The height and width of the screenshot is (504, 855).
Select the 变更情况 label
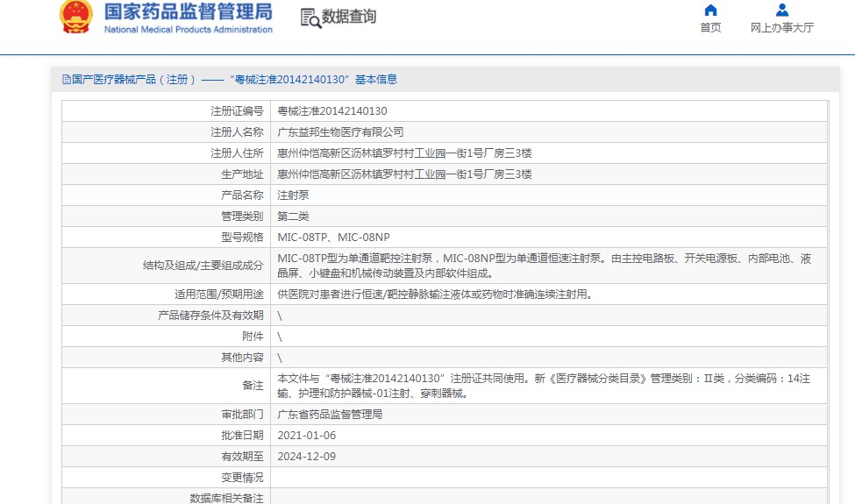click(x=242, y=478)
